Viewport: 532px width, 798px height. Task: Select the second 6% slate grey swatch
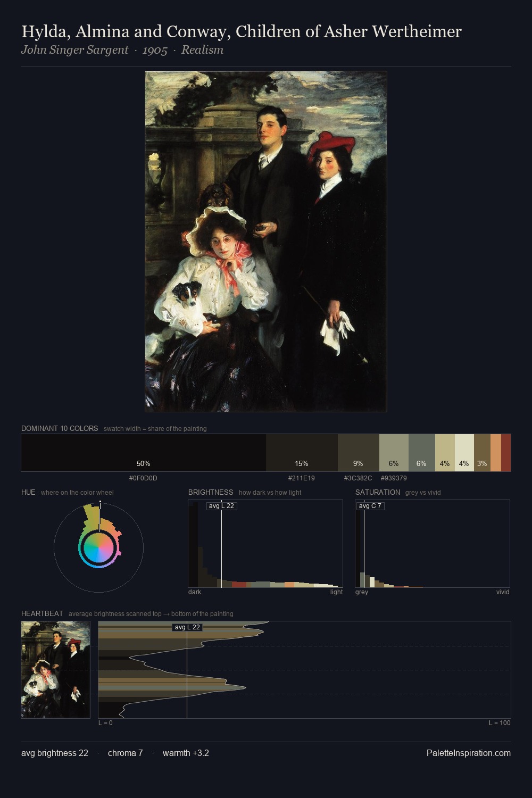pos(422,453)
